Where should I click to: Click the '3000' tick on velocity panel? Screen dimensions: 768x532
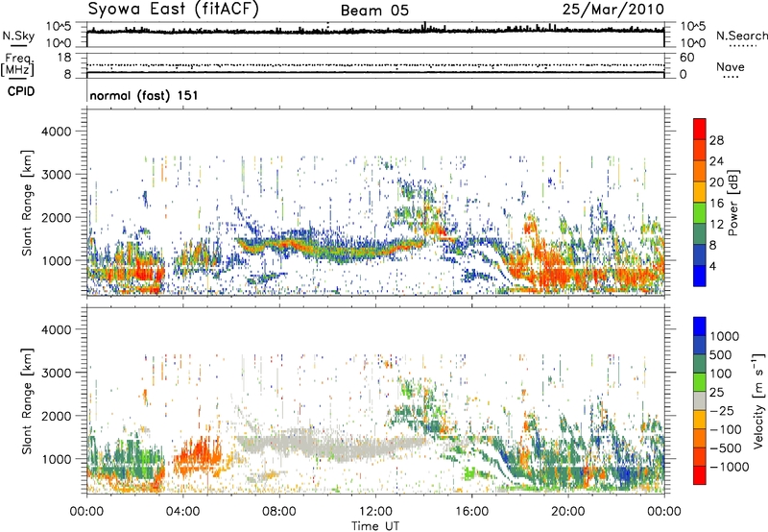coord(57,373)
